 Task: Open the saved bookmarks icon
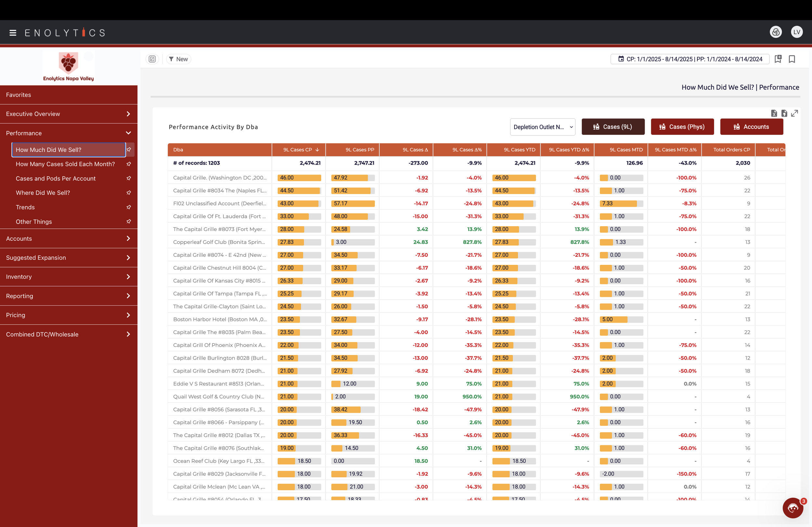click(792, 59)
